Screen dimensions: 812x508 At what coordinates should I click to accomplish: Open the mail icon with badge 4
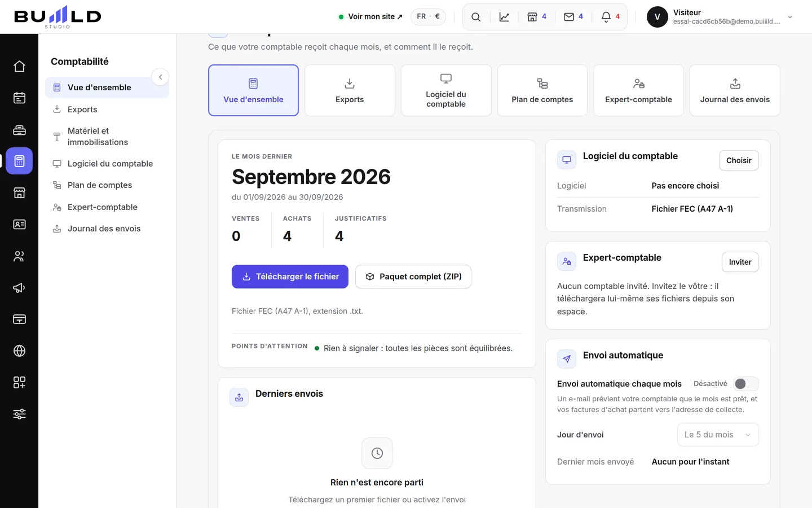[x=573, y=17]
